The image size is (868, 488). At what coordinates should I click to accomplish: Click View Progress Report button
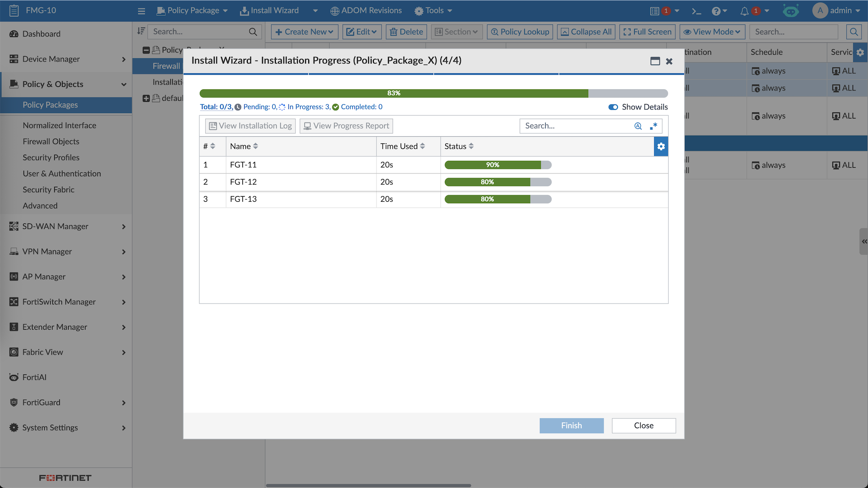(346, 126)
